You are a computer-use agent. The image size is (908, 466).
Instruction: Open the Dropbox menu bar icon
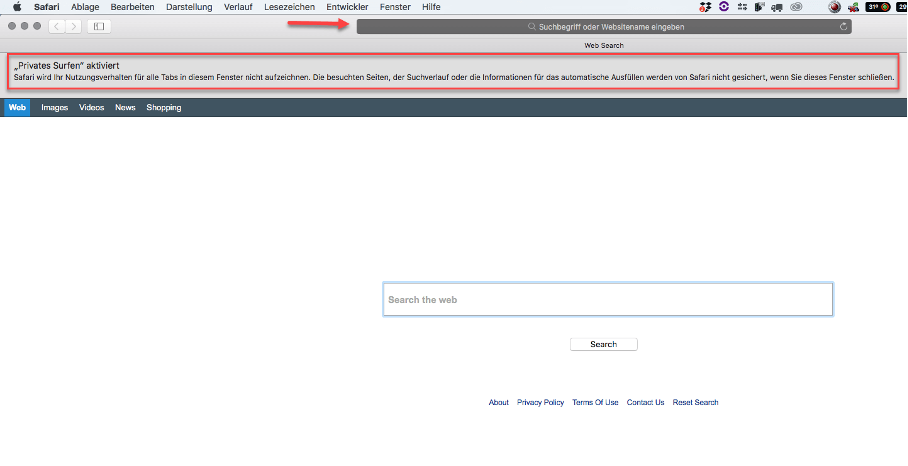point(705,7)
